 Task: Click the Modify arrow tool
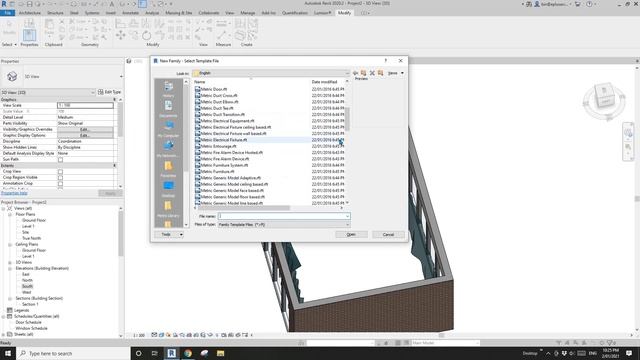[x=9, y=28]
